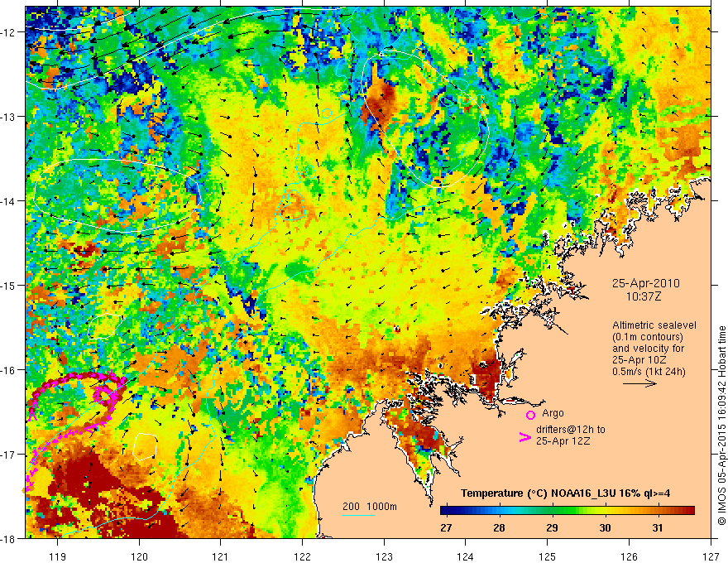Click the 'drifters@12h to' legend label
728x563 pixels.
pyautogui.click(x=571, y=430)
